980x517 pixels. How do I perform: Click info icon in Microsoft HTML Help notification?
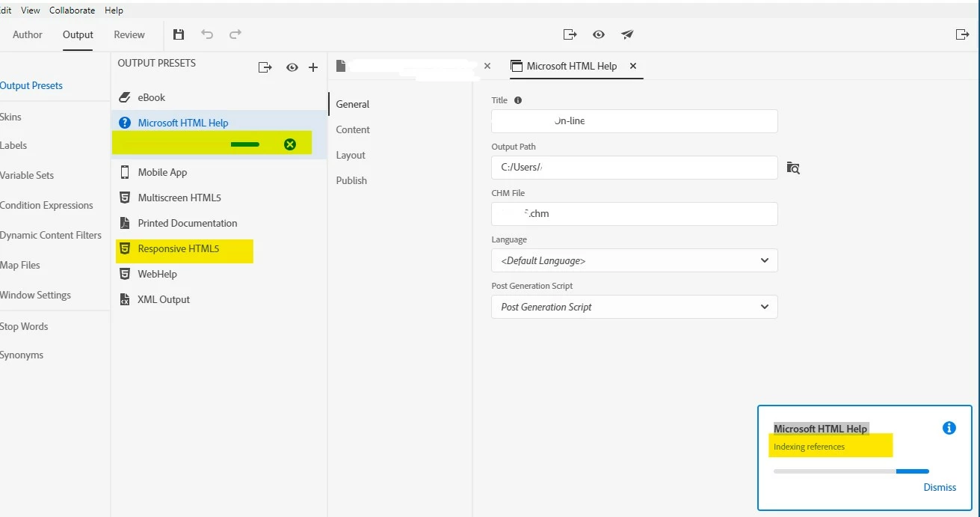949,428
